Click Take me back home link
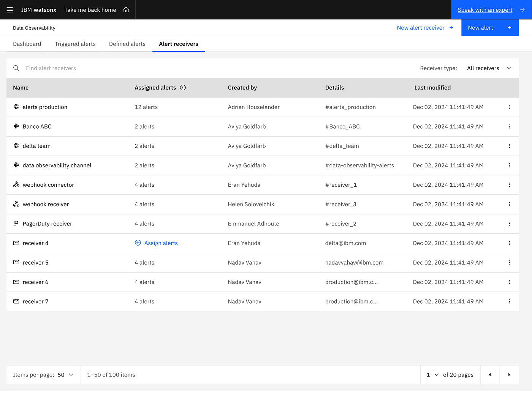Viewport: 532px width, 397px height. coord(90,10)
